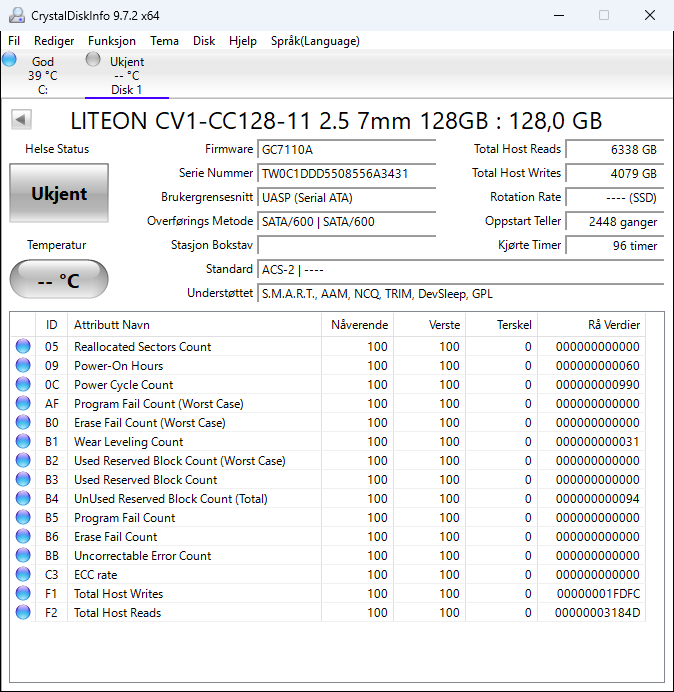Click the Brukergrensesnitt field UASP (Serial ATA)
The width and height of the screenshot is (674, 692).
(347, 197)
